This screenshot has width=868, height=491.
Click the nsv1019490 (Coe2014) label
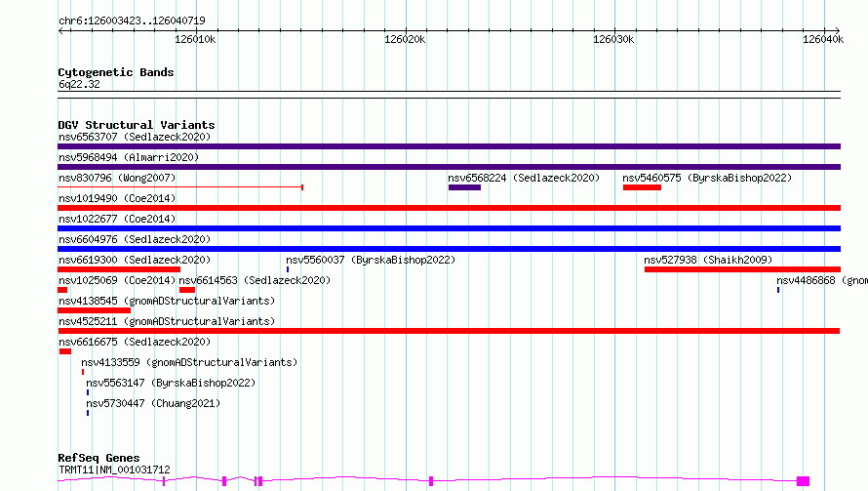[117, 198]
